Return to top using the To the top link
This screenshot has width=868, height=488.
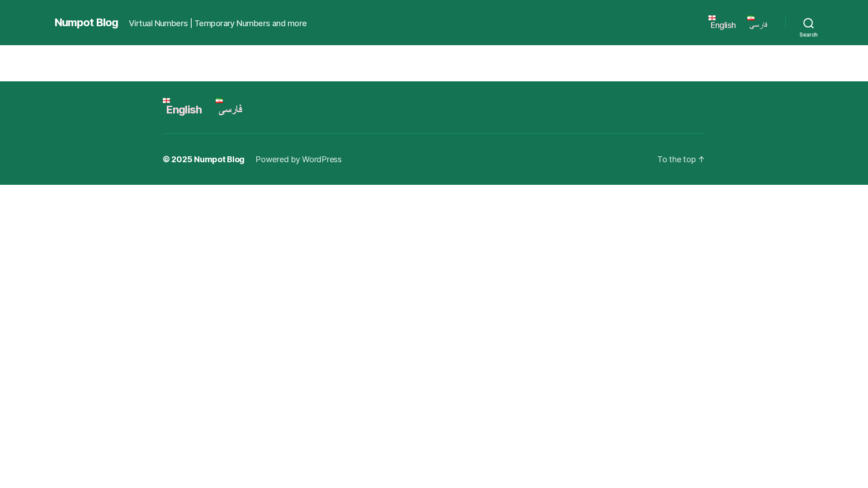click(677, 159)
